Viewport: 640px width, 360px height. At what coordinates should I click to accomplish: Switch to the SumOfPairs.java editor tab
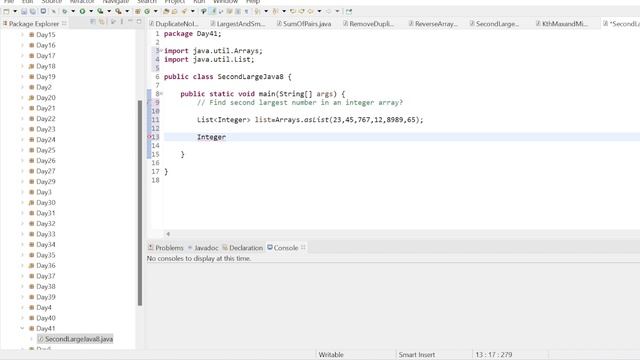coord(304,24)
